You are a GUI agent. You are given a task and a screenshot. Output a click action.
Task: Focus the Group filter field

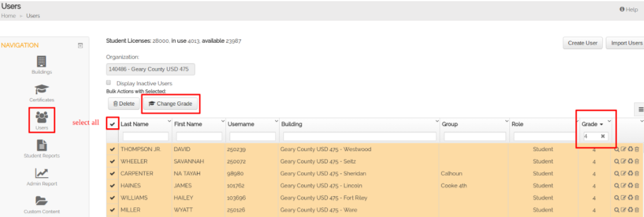coord(475,137)
